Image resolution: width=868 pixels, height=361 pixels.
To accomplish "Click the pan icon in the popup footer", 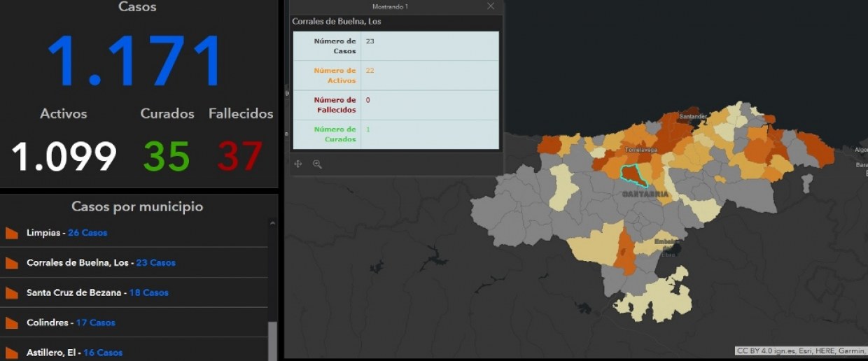I will click(x=298, y=164).
